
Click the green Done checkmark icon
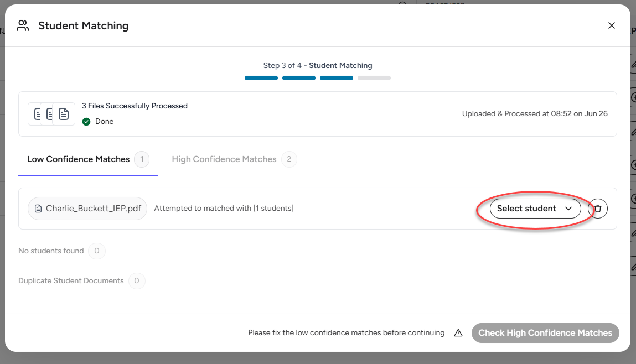tap(86, 122)
